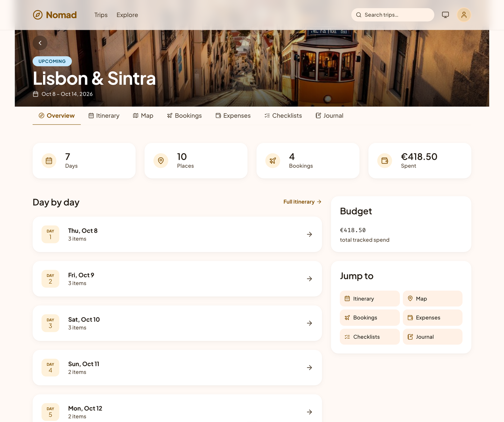Jump to Checklists from the Jump to panel
This screenshot has height=422, width=504.
pos(370,337)
